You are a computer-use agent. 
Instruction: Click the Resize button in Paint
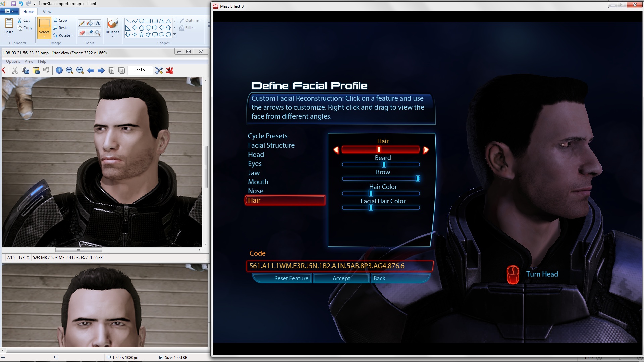(61, 28)
